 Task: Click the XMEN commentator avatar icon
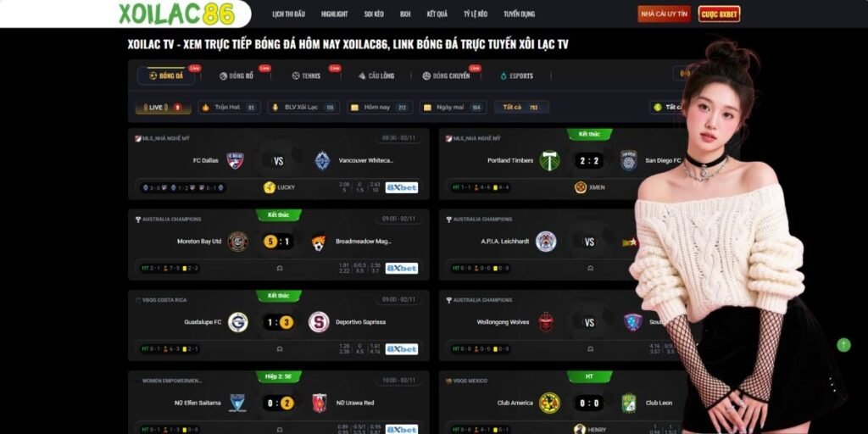(x=581, y=187)
